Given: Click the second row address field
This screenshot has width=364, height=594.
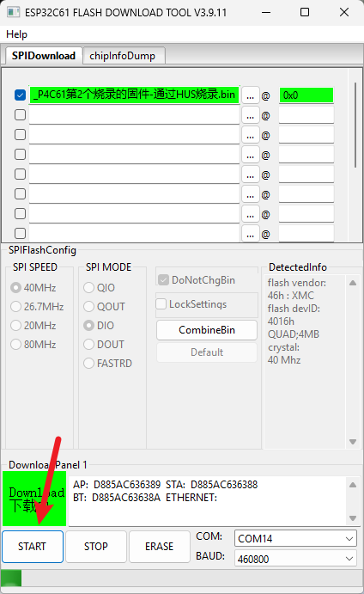Looking at the screenshot, I should click(306, 115).
